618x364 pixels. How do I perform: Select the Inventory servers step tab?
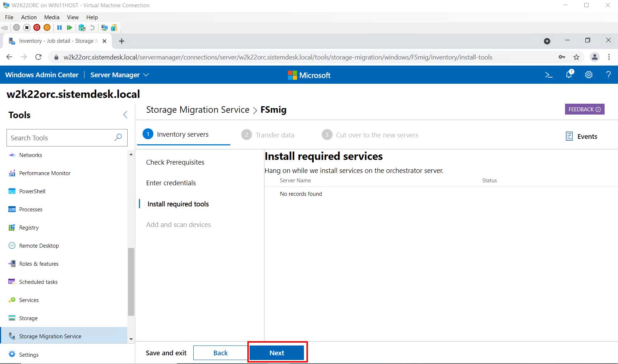pos(184,135)
